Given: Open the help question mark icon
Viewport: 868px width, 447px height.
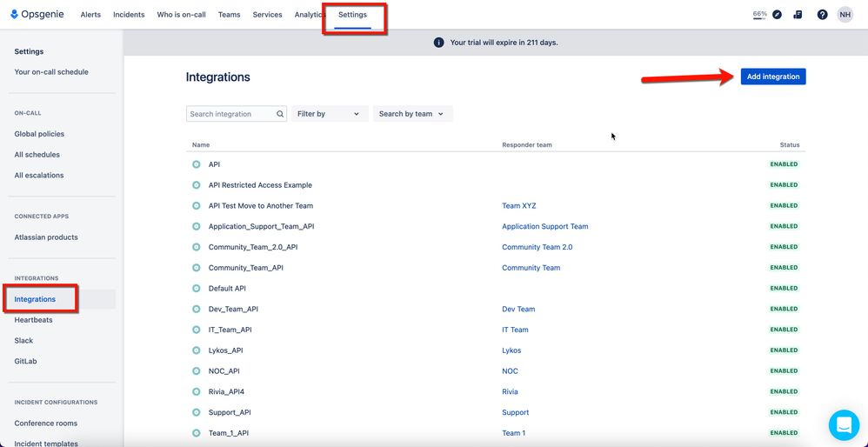Looking at the screenshot, I should [x=823, y=15].
